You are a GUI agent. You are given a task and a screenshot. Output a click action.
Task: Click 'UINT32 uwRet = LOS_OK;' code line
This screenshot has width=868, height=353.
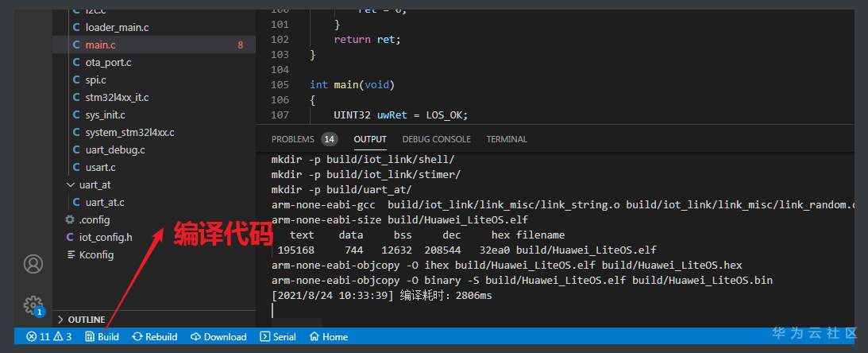click(401, 114)
